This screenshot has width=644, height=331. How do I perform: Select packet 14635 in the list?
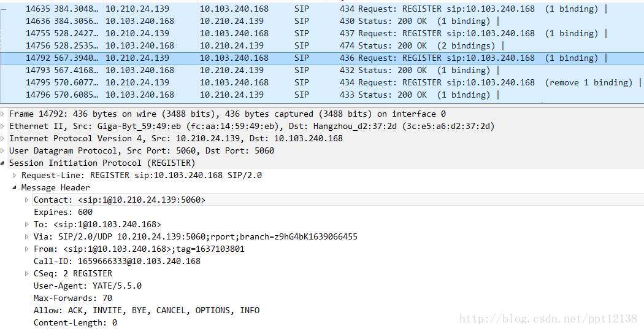[x=322, y=9]
